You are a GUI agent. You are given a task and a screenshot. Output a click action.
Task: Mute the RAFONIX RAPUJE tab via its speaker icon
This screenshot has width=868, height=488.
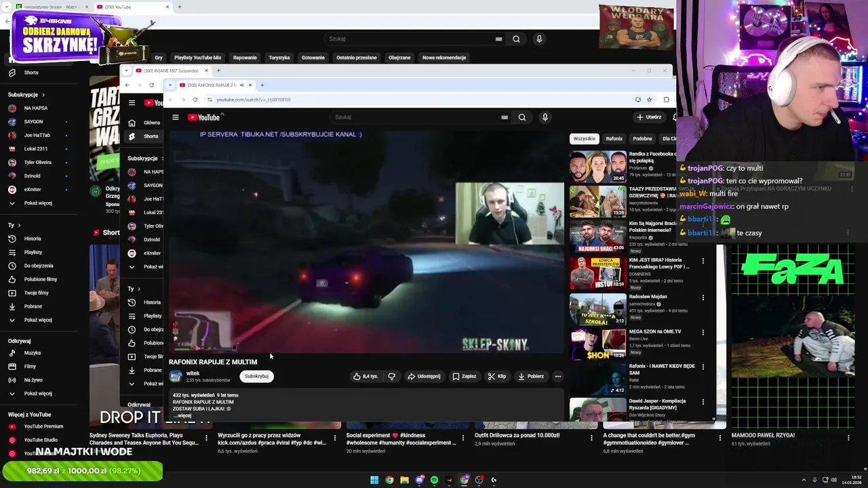point(241,85)
